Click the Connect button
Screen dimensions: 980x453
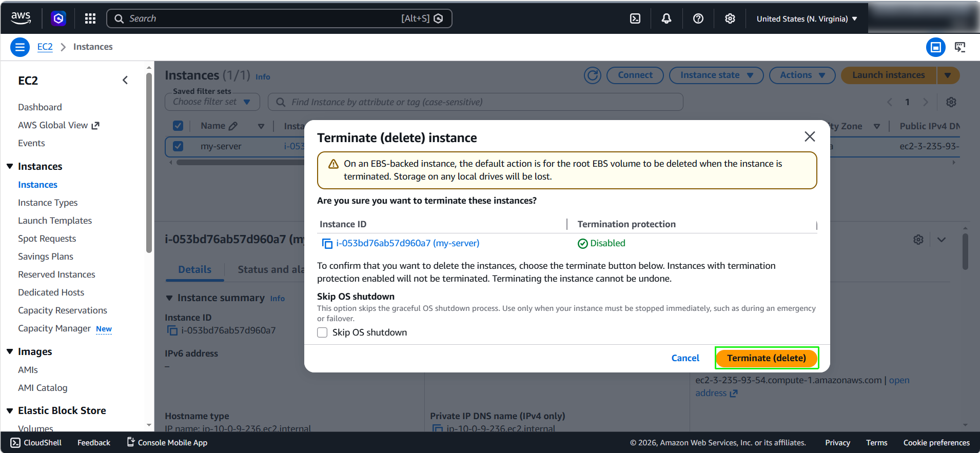pos(635,75)
